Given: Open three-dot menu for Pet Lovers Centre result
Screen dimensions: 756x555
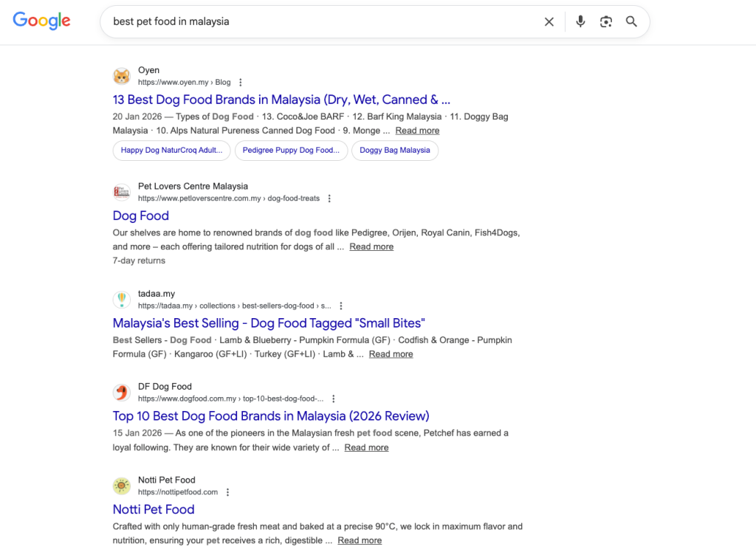Looking at the screenshot, I should coord(329,199).
